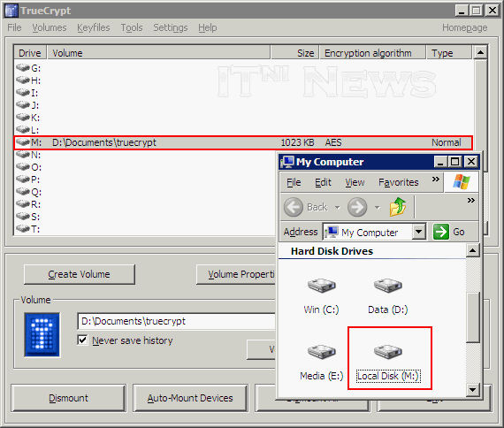504x428 pixels.
Task: Click the Homepage link in TrueCrypt
Action: 465,27
